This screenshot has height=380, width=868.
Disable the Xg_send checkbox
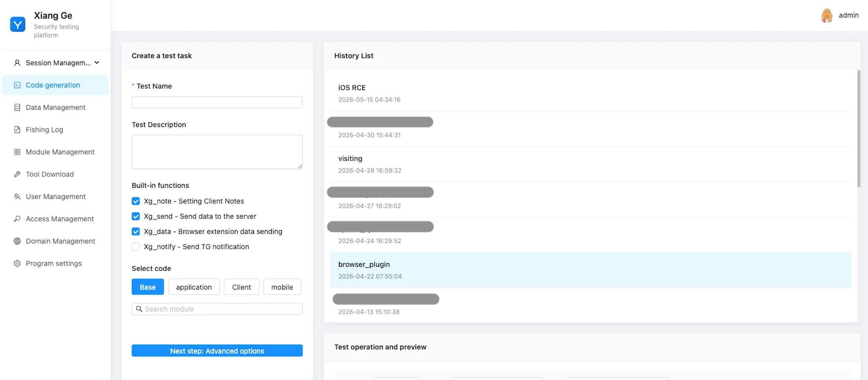click(136, 216)
